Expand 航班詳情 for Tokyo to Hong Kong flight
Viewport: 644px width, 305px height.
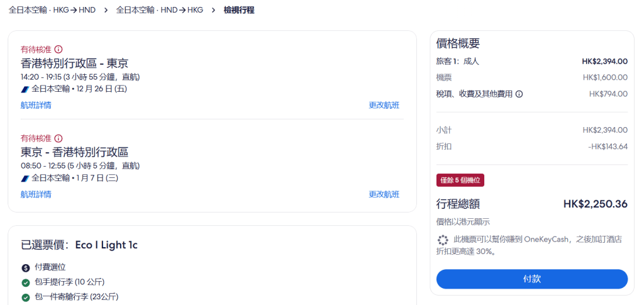point(36,194)
